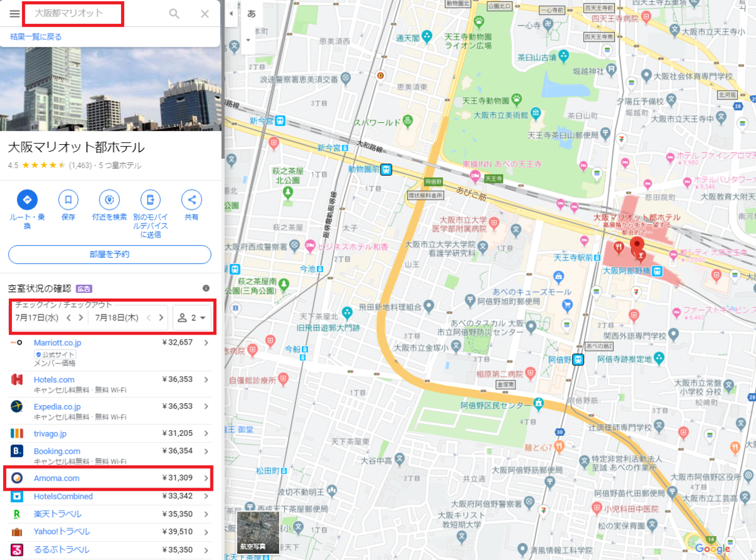756x560 pixels.
Task: Switch to 航空写真 satellite view thumbnail
Action: point(258,532)
